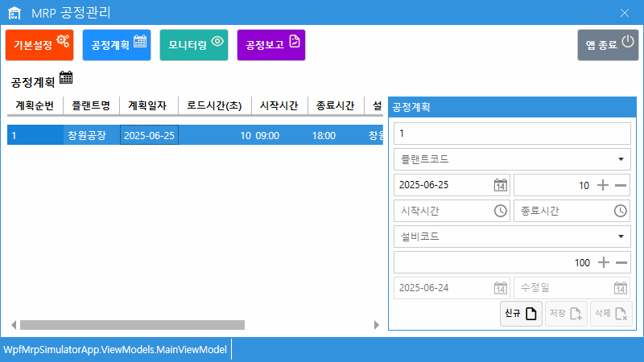Click the 삭제 delete button

611,314
